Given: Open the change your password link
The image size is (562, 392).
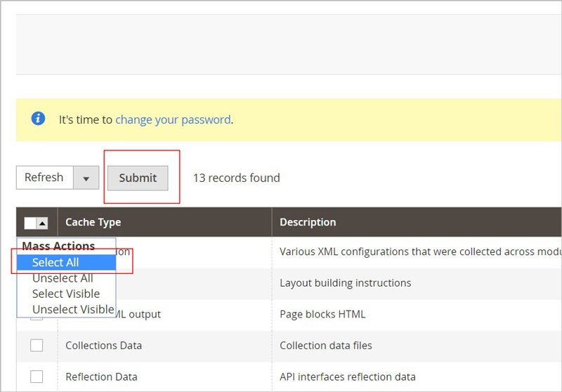Looking at the screenshot, I should click(173, 119).
